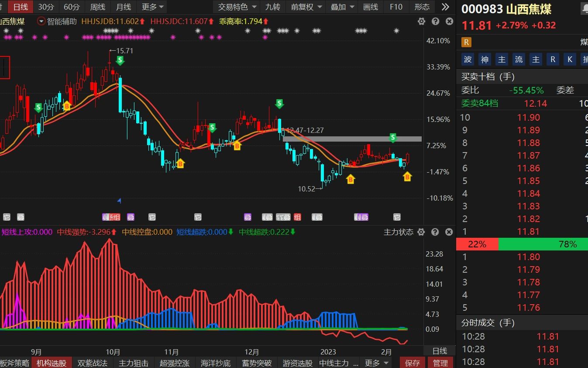Select the 主力狙击 strategy tab
Viewport: 588px width, 368px height.
point(134,363)
